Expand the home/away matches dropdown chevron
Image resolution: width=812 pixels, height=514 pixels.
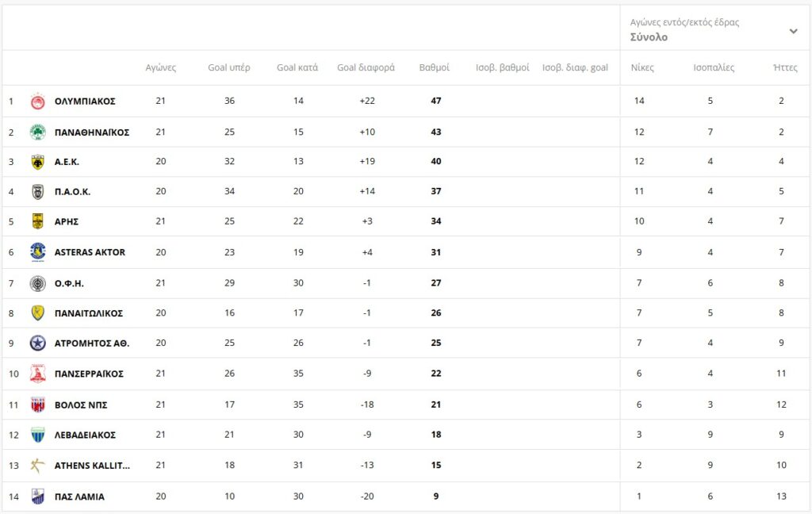pos(793,31)
